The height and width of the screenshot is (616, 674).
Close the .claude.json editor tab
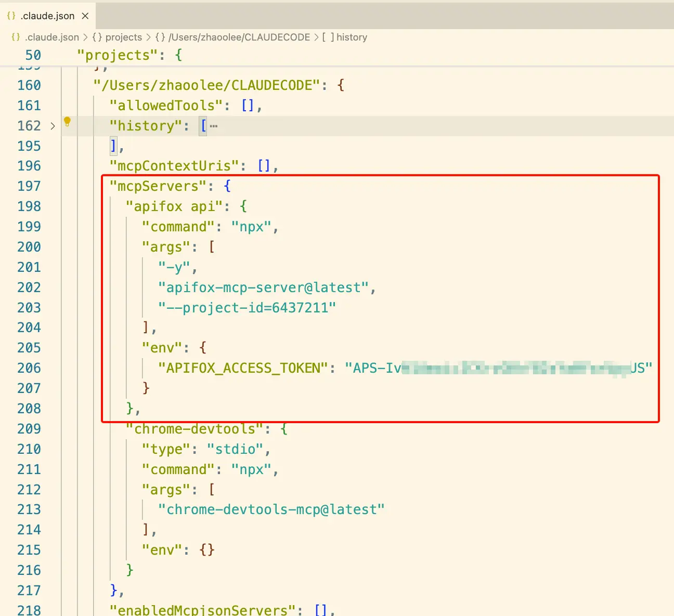tap(85, 16)
